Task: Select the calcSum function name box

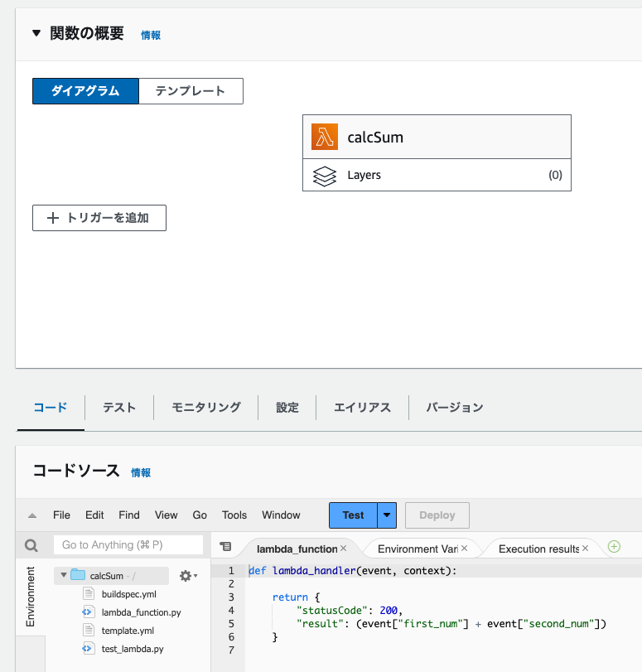Action: 437,137
